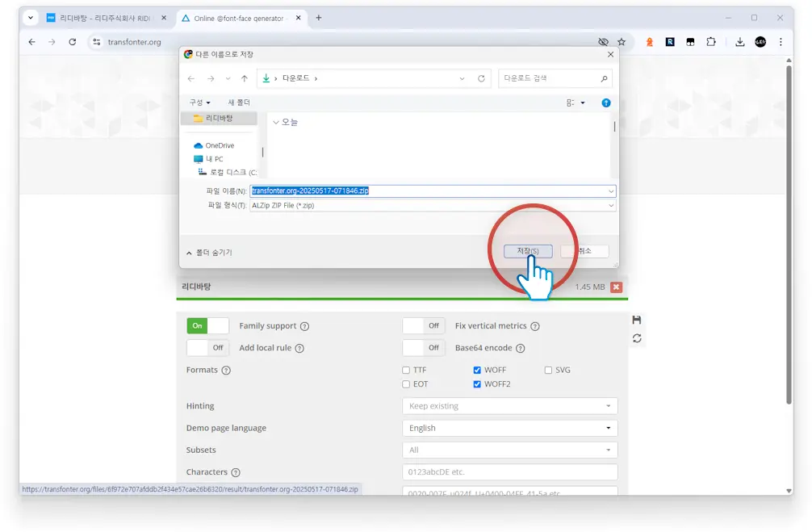Open the tab search dropdown arrow

point(31,18)
